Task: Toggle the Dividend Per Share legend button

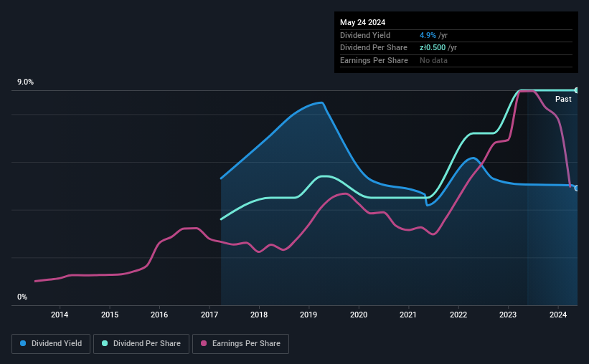Action: click(141, 344)
